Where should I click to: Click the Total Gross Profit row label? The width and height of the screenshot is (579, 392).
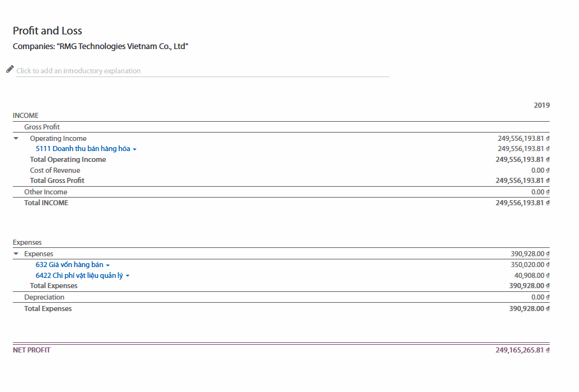(x=57, y=180)
